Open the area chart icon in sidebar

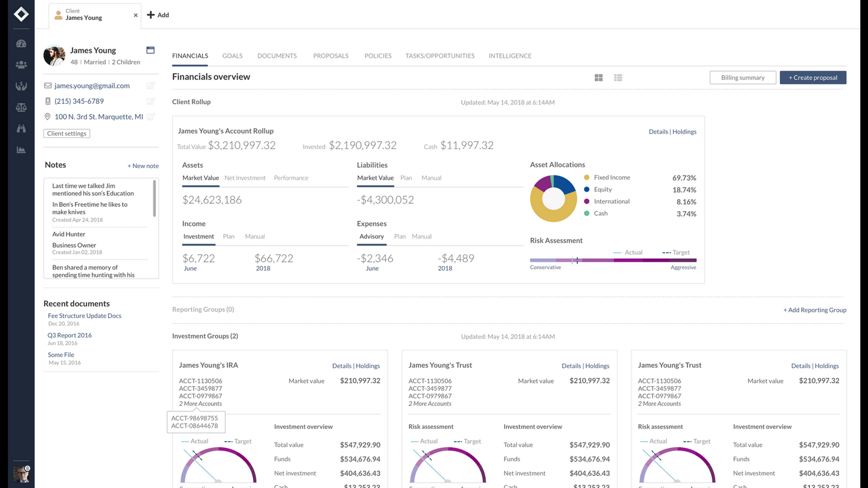click(x=21, y=150)
